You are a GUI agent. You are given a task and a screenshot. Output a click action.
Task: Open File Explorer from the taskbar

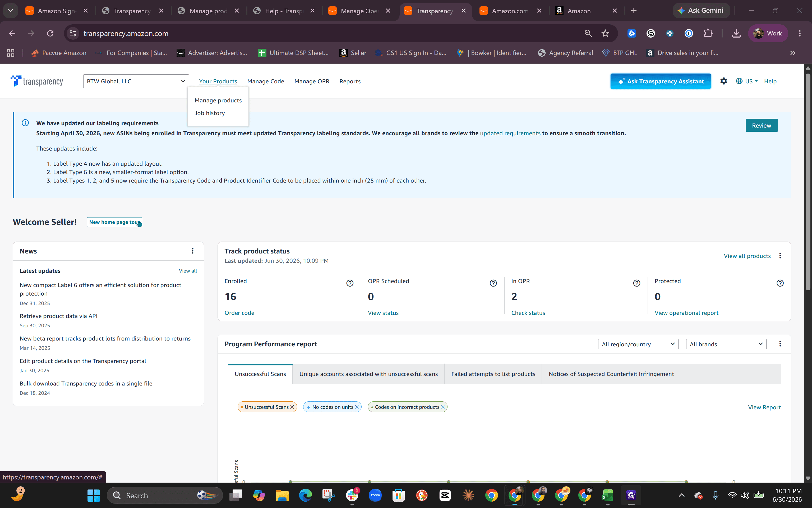(282, 495)
